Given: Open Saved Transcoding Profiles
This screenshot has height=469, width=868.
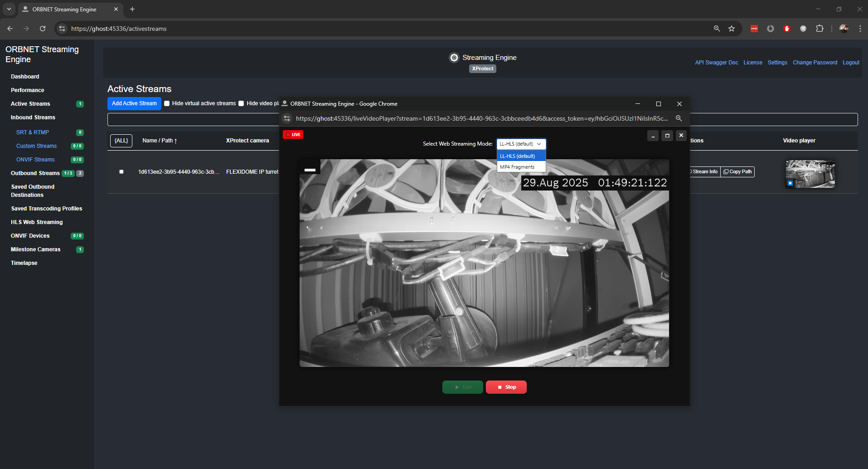Looking at the screenshot, I should tap(47, 209).
